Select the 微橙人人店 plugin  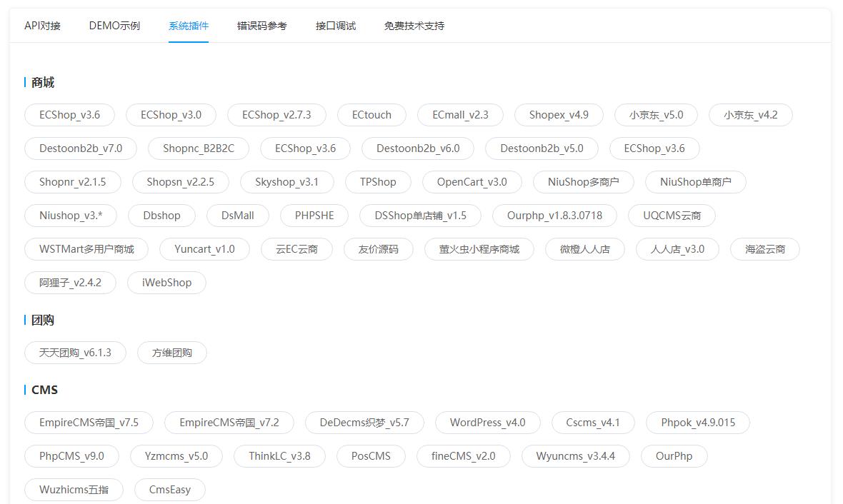point(585,249)
